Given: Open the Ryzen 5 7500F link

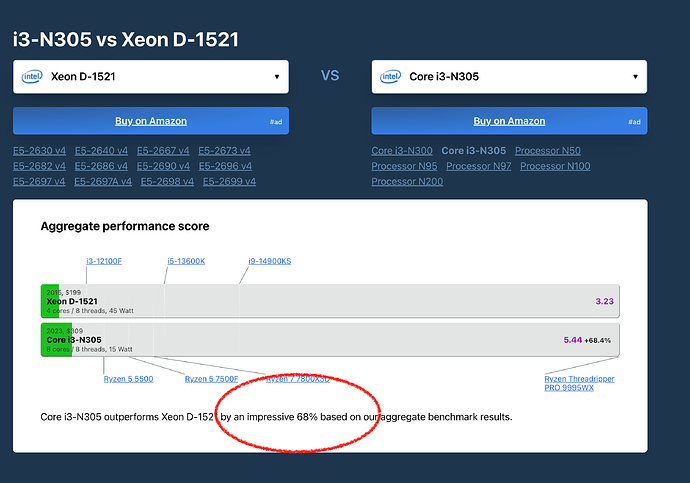Looking at the screenshot, I should coord(211,379).
